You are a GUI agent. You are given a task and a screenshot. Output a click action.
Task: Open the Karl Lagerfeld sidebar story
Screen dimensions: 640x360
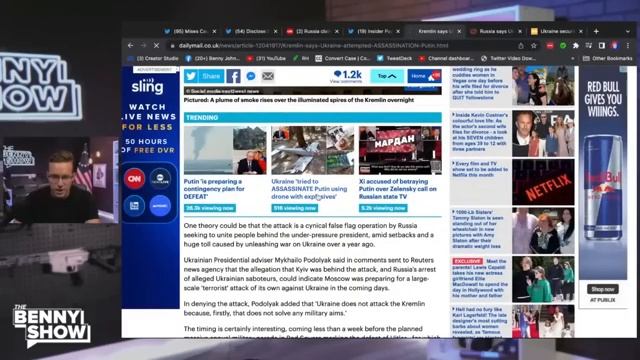click(x=480, y=321)
